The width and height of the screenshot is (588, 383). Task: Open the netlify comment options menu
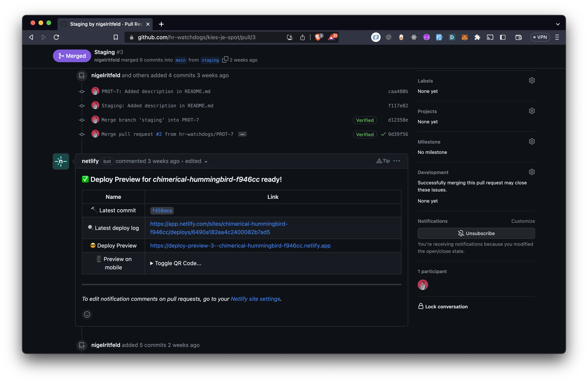pos(397,161)
